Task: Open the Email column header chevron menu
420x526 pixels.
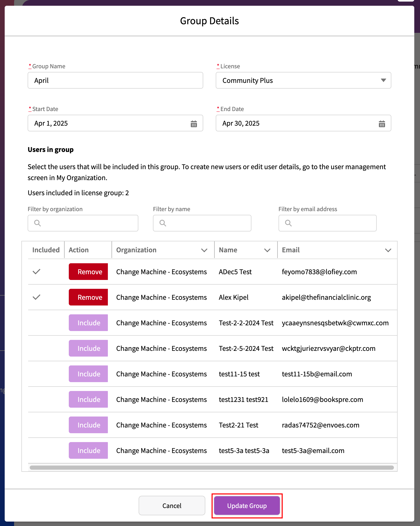Action: pos(388,250)
